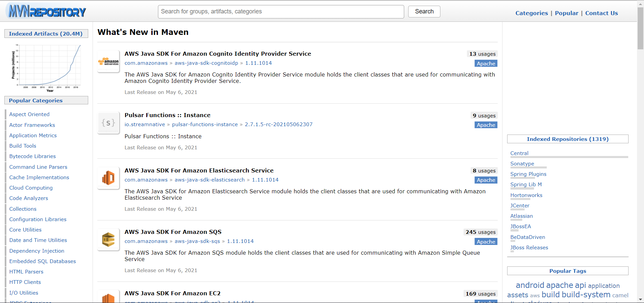Image resolution: width=644 pixels, height=303 pixels.
Task: Click the Search button
Action: click(x=424, y=11)
